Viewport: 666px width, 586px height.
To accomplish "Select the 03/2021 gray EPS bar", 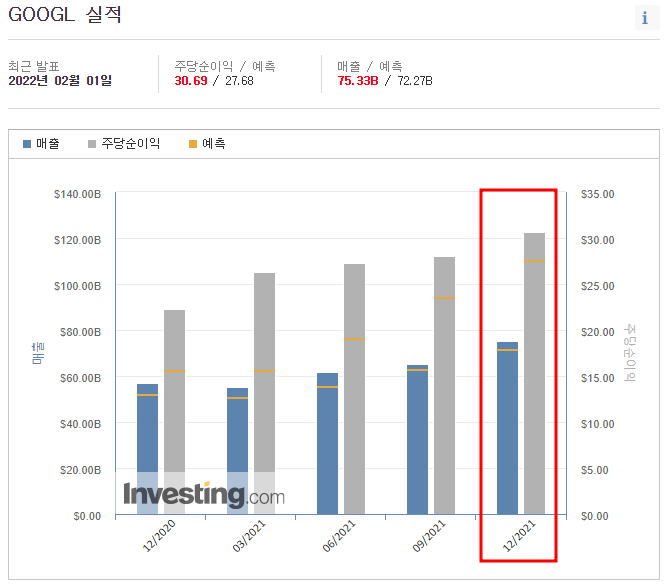I will click(265, 394).
